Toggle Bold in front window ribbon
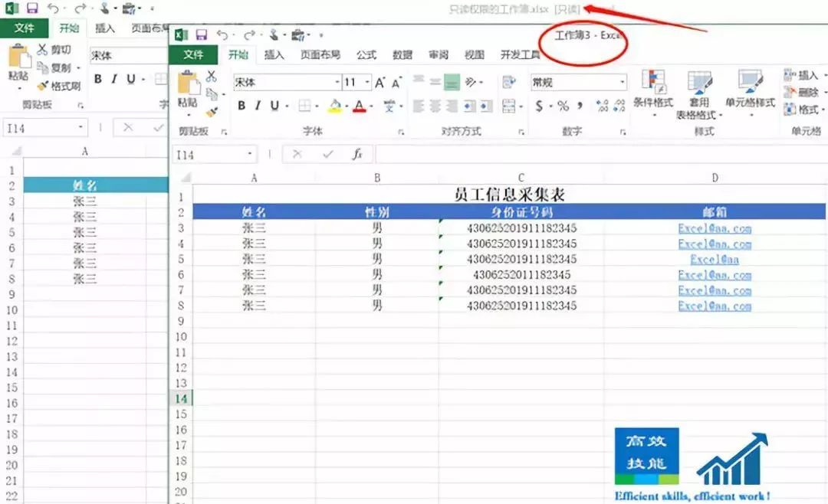 242,106
